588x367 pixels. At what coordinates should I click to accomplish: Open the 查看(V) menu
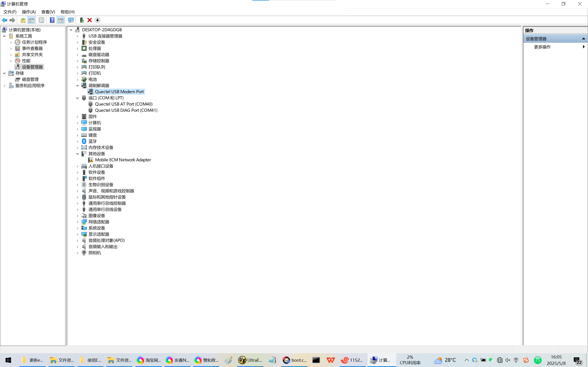[x=48, y=12]
